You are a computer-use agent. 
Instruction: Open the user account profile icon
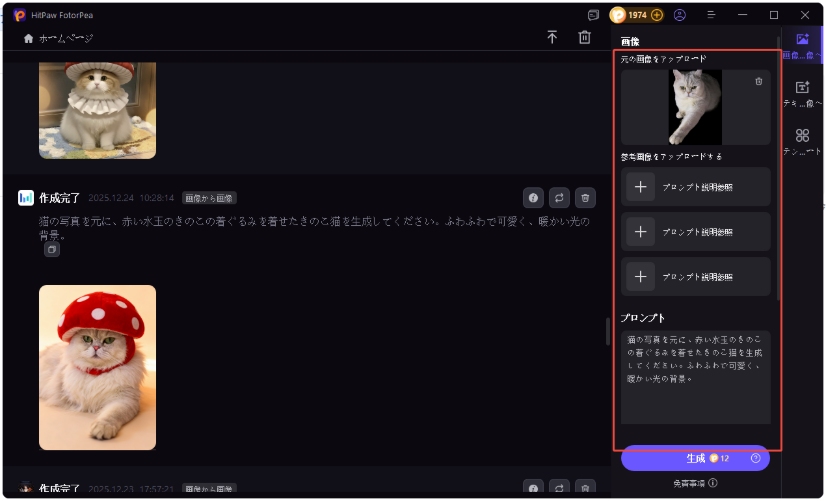pyautogui.click(x=680, y=15)
